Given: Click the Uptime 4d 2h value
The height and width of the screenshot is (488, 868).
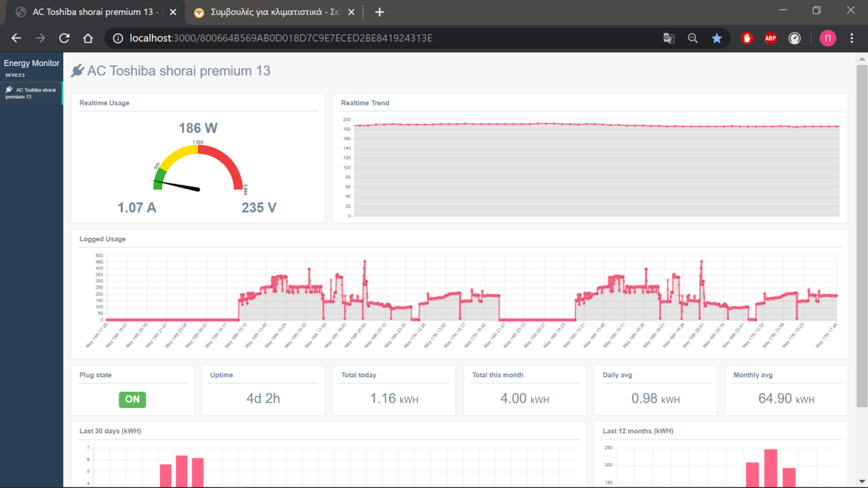Looking at the screenshot, I should point(263,399).
